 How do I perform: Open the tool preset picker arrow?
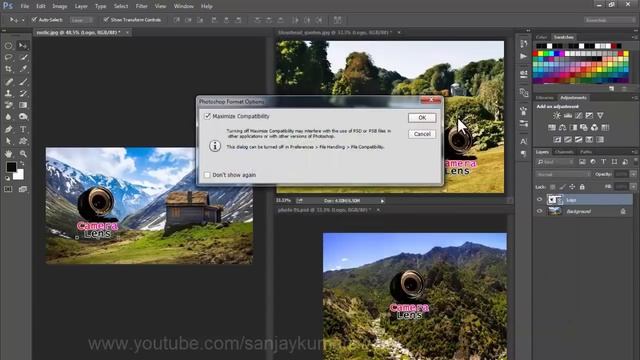(23, 20)
